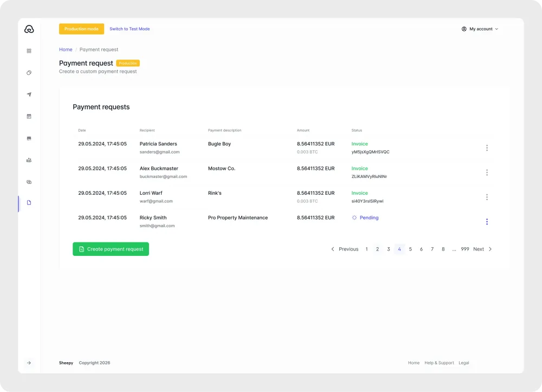Click the Payment description column header

(x=225, y=130)
